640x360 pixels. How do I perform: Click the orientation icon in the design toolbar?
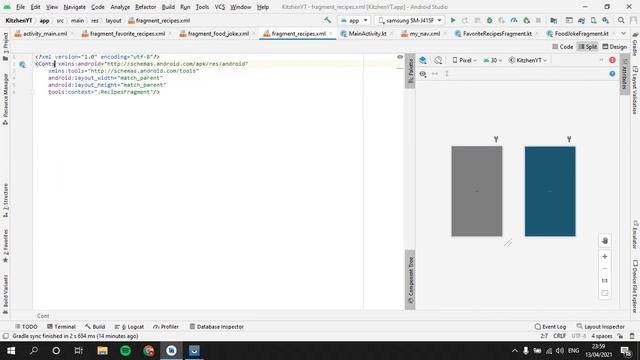[x=438, y=60]
